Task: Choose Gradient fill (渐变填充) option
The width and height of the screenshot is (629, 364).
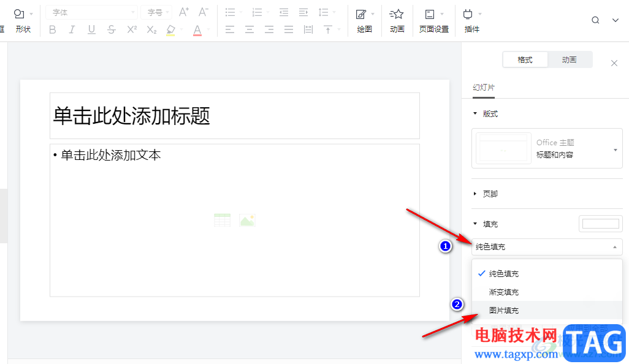Action: [547, 292]
